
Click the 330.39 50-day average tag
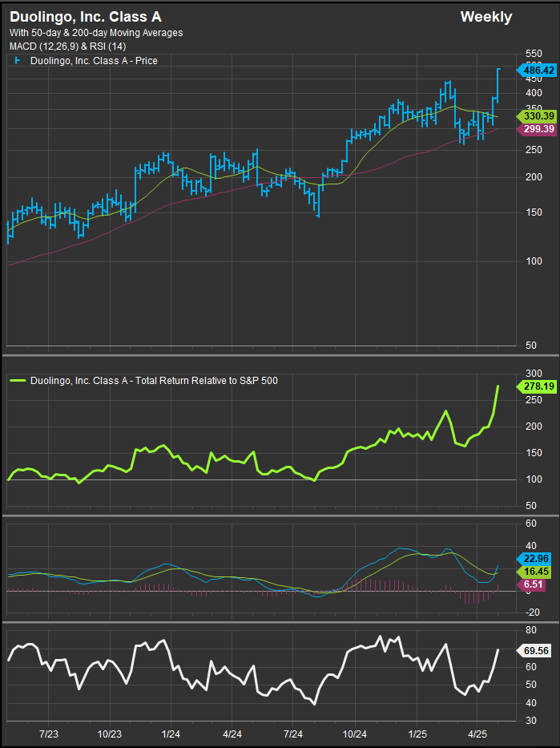point(537,116)
